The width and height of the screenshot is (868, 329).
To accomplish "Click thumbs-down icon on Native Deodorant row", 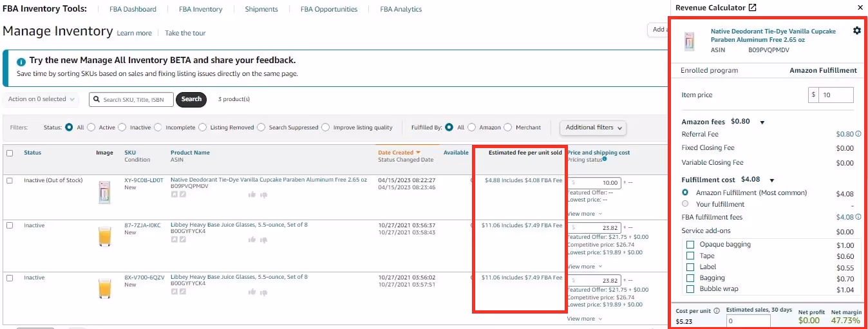I will click(263, 194).
